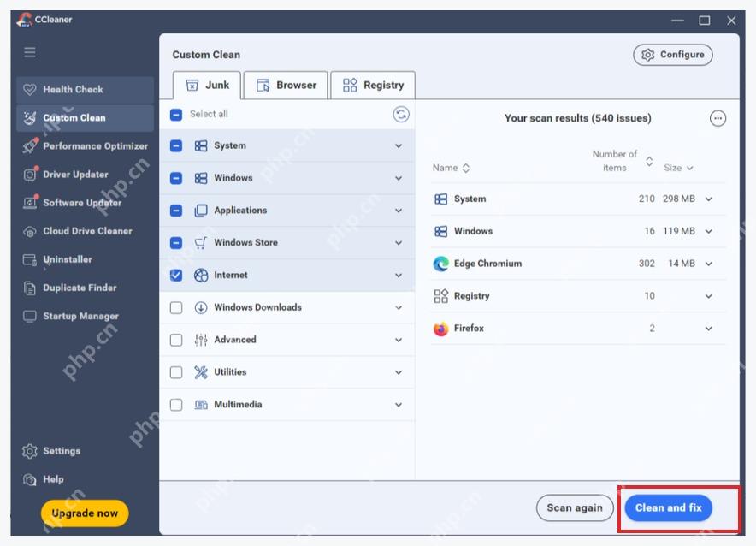Viewport: 756px width, 546px height.
Task: Click the Duplicate Finder documents icon
Action: (30, 288)
